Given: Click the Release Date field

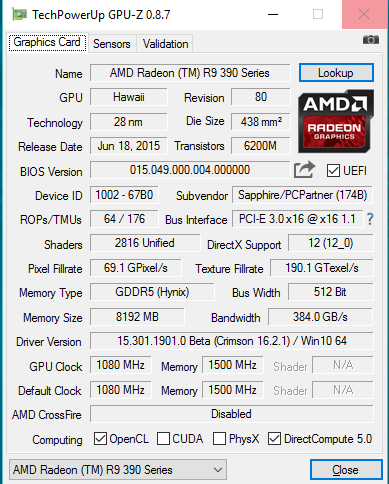Looking at the screenshot, I should pyautogui.click(x=129, y=146).
